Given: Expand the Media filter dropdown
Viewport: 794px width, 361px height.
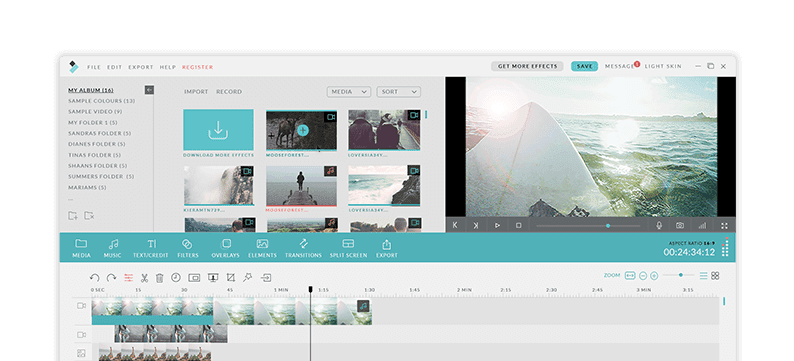Looking at the screenshot, I should click(349, 92).
